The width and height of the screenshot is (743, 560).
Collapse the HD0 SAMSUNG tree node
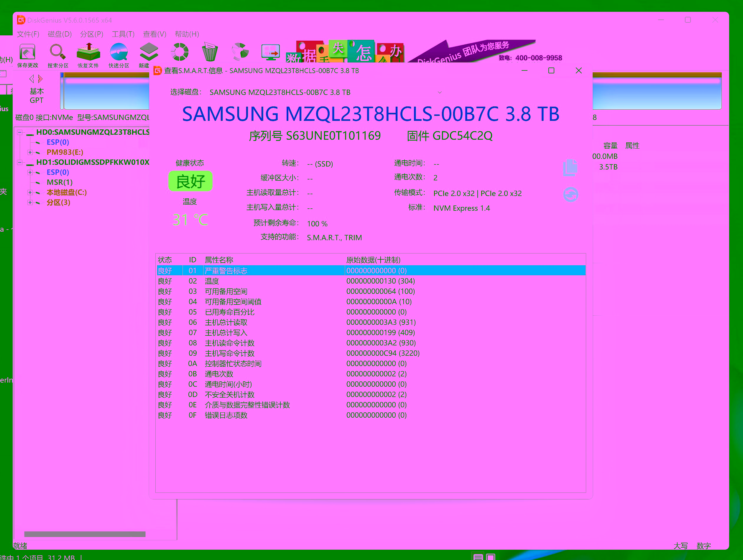20,132
